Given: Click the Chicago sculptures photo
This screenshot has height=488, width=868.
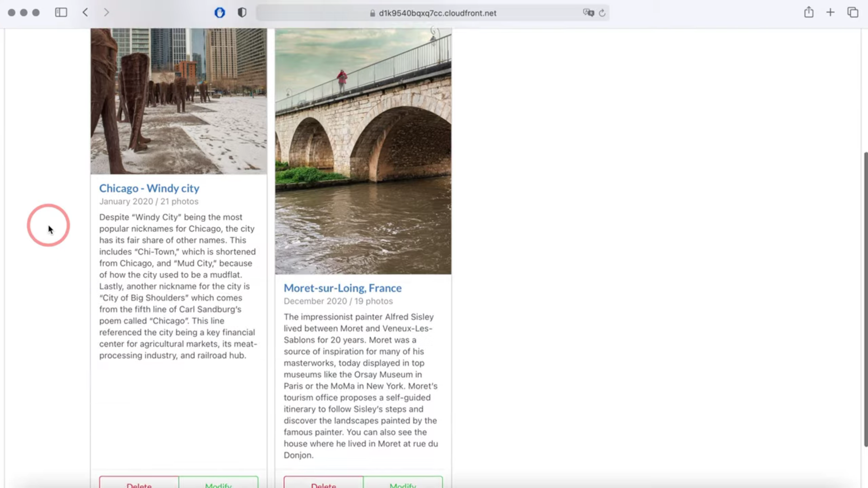Looking at the screenshot, I should pos(179,101).
